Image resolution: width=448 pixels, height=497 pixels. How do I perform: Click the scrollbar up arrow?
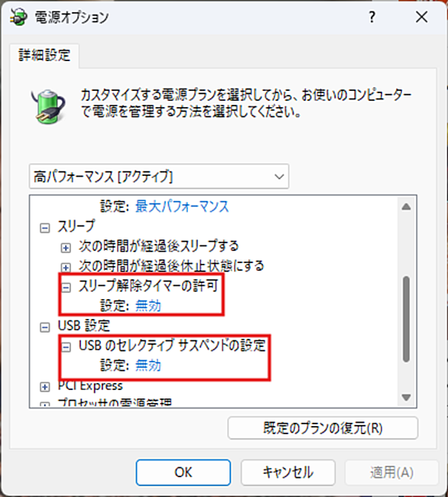pyautogui.click(x=406, y=207)
